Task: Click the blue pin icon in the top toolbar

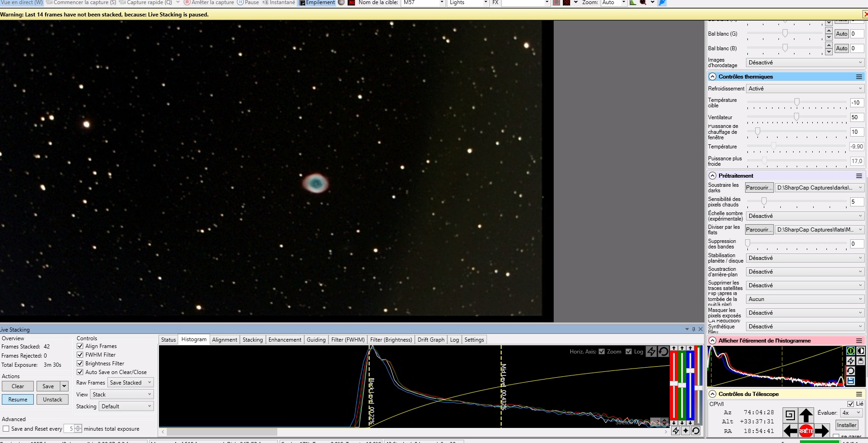Action: pos(662,3)
